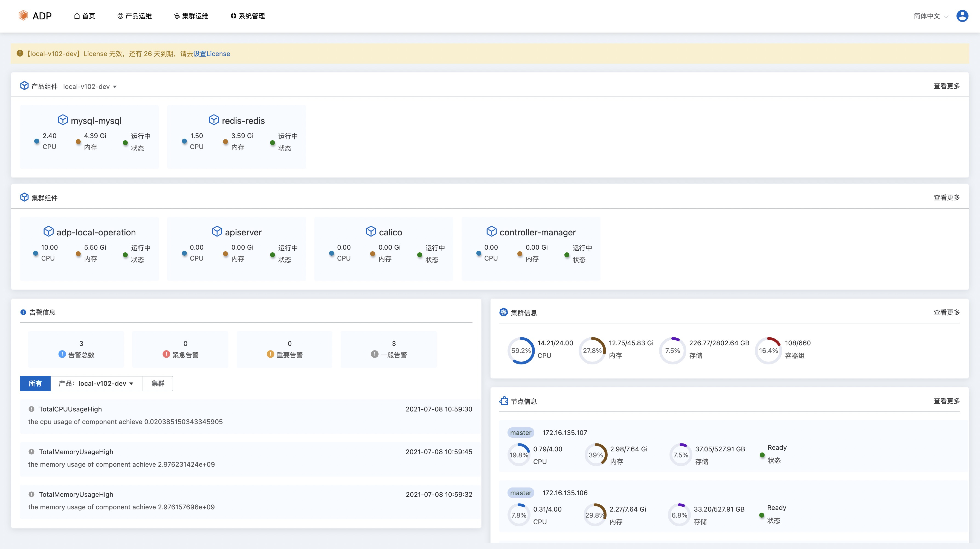
Task: Click the TotalCPUUsageHigh alert title
Action: click(x=70, y=409)
